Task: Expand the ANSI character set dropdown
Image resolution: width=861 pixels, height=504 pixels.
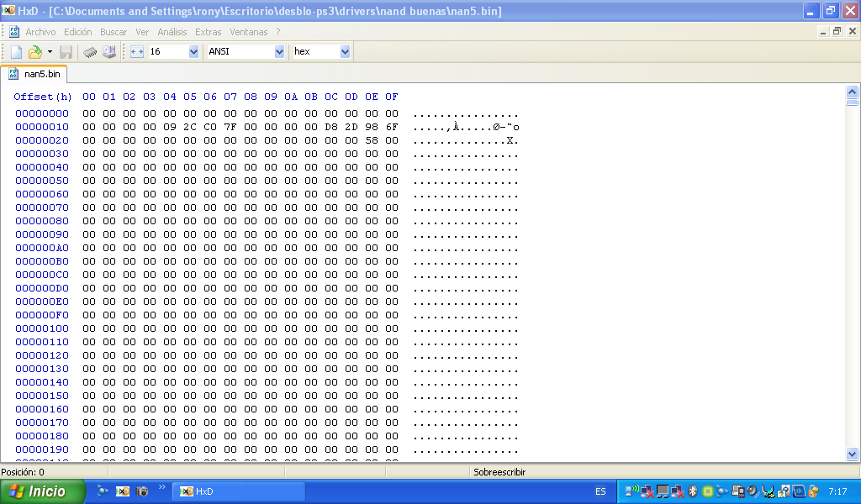Action: coord(279,52)
